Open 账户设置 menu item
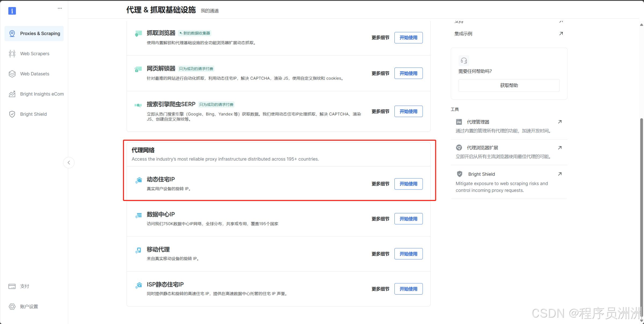Screen dimensions: 644x324 (34, 307)
